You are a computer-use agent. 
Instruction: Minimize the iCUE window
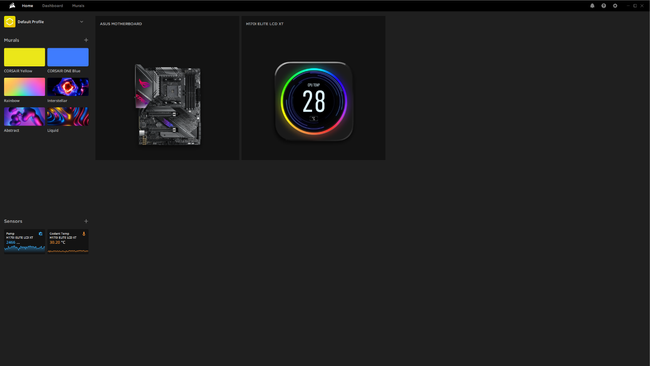pyautogui.click(x=628, y=6)
